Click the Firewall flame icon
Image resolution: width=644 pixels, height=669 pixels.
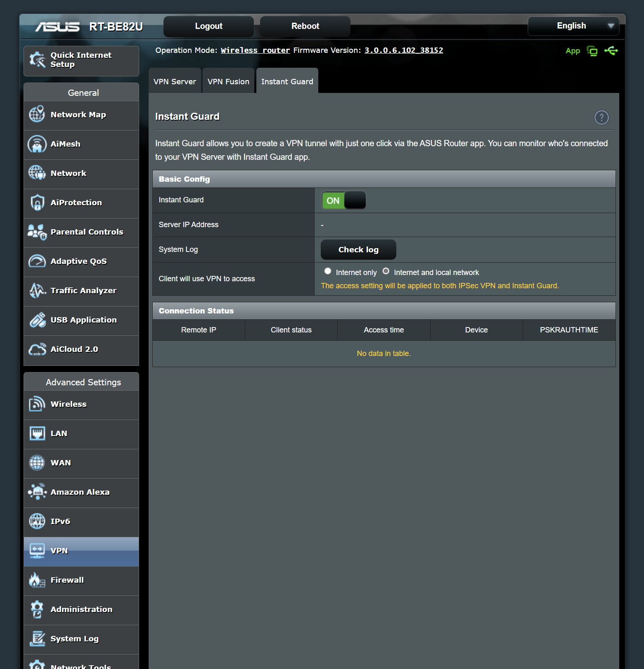point(37,580)
